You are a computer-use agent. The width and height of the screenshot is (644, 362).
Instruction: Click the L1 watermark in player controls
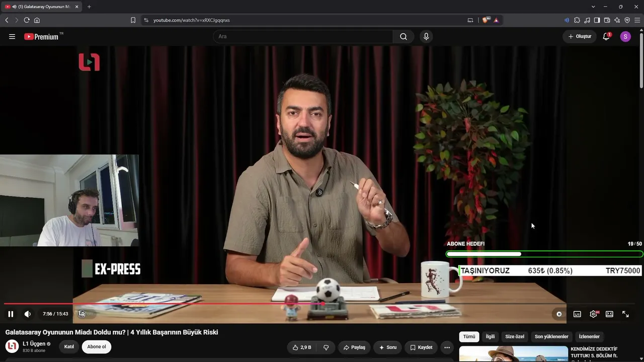click(x=82, y=314)
